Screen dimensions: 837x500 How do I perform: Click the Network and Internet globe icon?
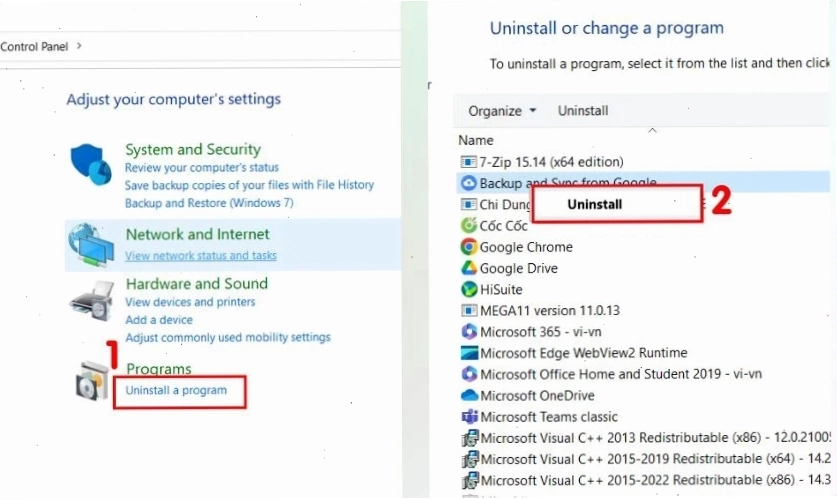[x=91, y=245]
